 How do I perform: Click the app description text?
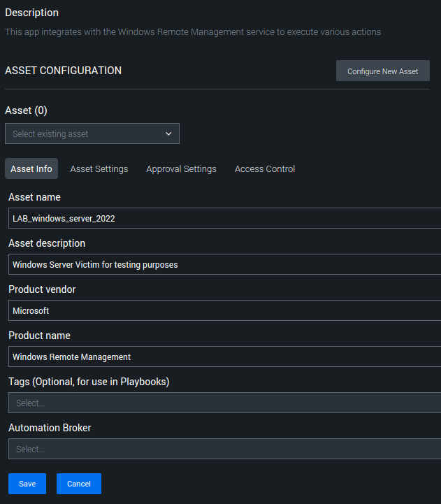pos(193,32)
